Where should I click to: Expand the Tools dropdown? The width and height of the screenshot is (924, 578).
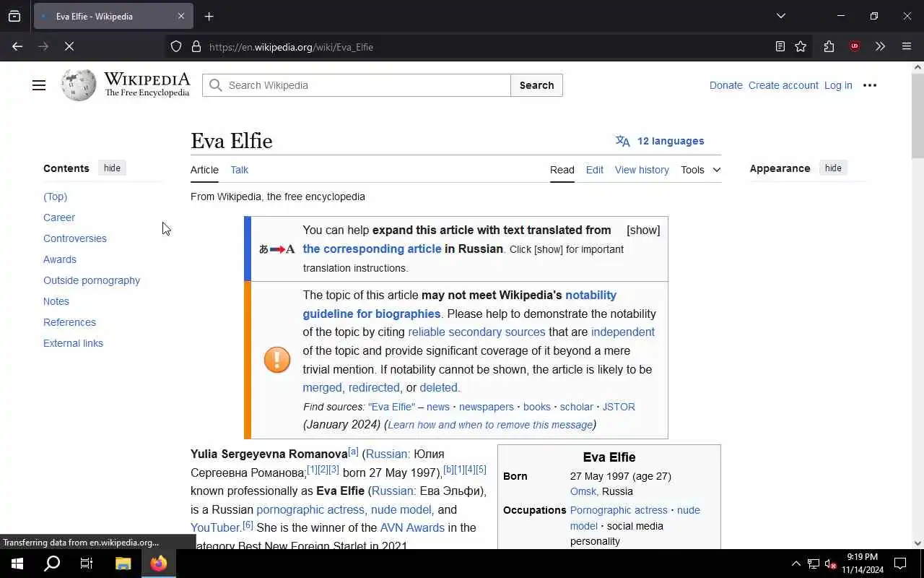pos(700,170)
